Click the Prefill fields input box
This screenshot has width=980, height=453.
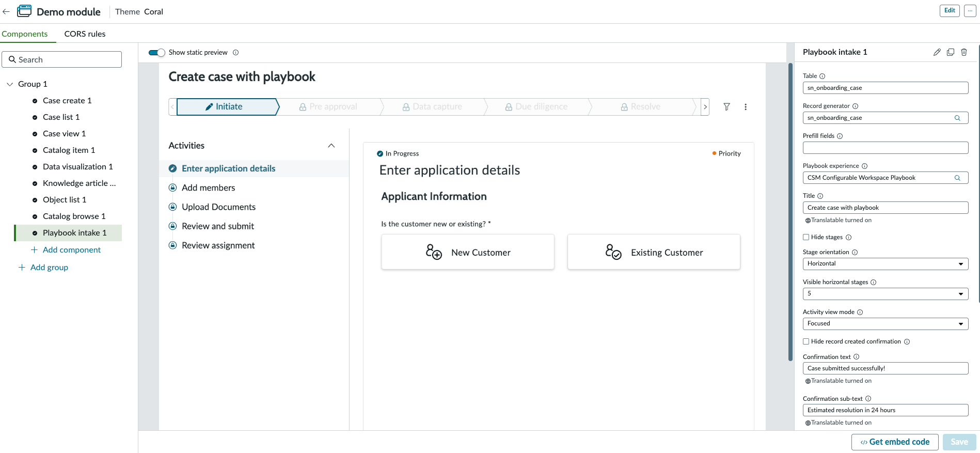click(886, 148)
